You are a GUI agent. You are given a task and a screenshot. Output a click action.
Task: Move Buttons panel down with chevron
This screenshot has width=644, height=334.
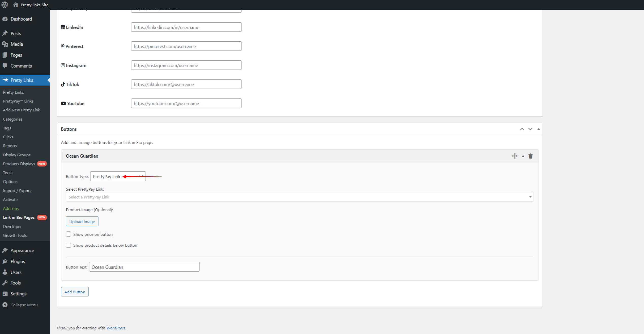(530, 129)
